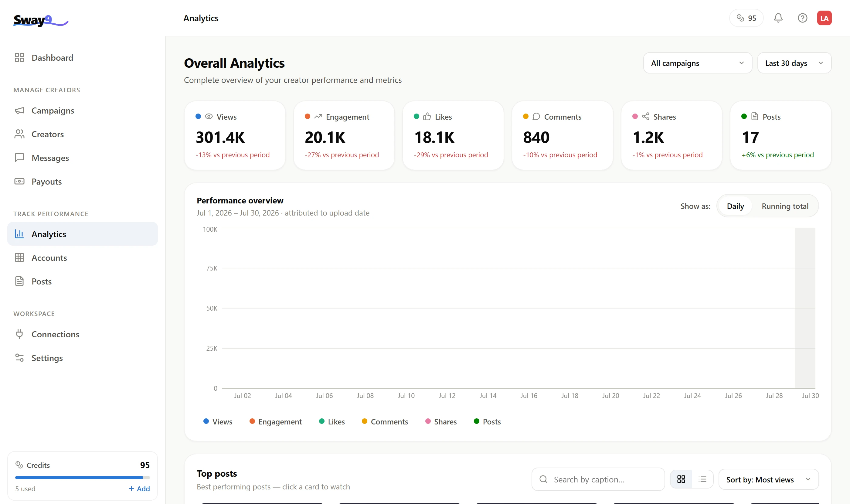The height and width of the screenshot is (504, 850).
Task: Open Accounts in the sidebar
Action: coord(83,257)
